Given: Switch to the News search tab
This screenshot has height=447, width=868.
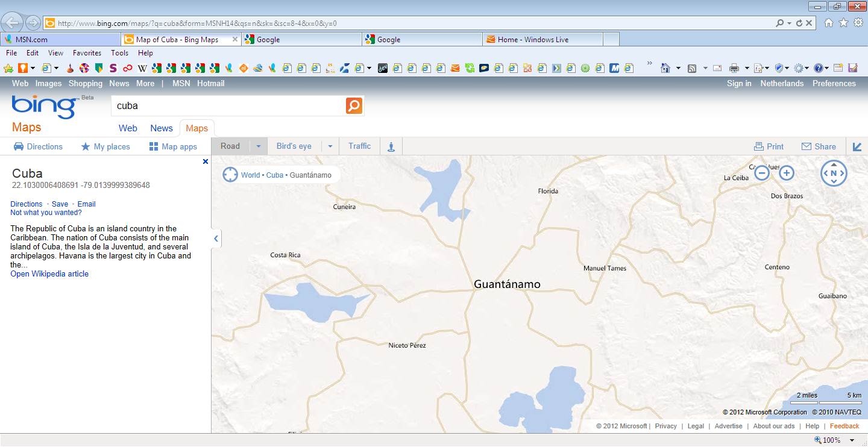Looking at the screenshot, I should click(162, 128).
